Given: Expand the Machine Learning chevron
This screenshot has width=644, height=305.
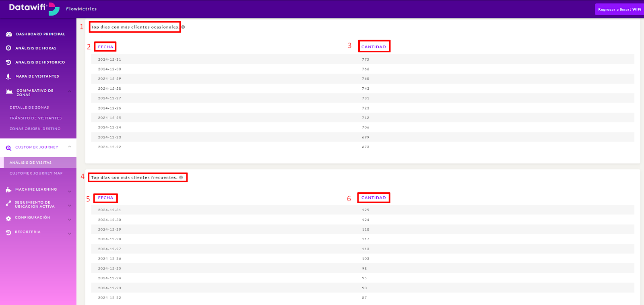Looking at the screenshot, I should pos(70,192).
